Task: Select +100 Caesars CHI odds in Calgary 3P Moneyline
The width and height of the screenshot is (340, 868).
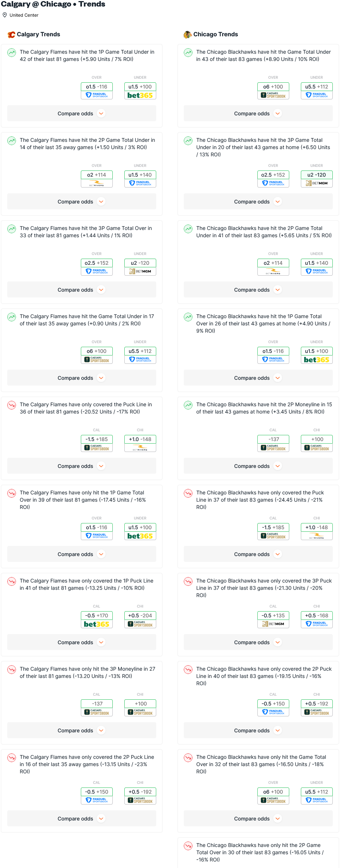Action: (x=140, y=708)
